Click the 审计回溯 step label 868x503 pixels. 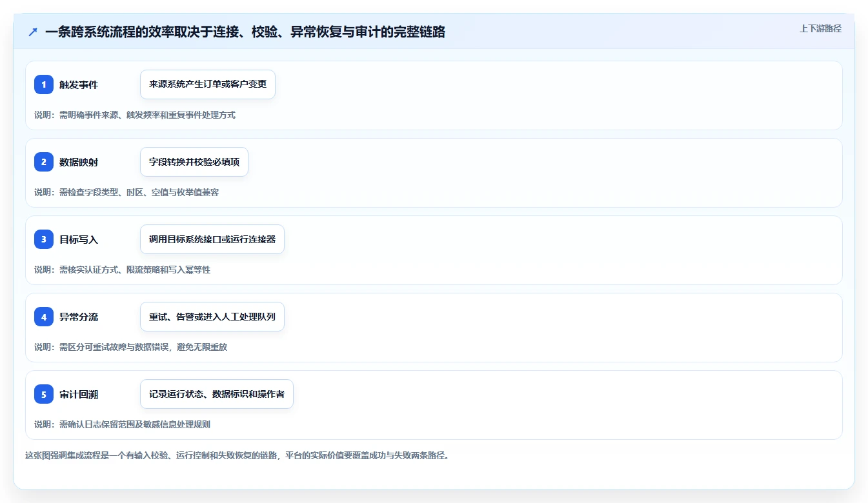(x=79, y=394)
